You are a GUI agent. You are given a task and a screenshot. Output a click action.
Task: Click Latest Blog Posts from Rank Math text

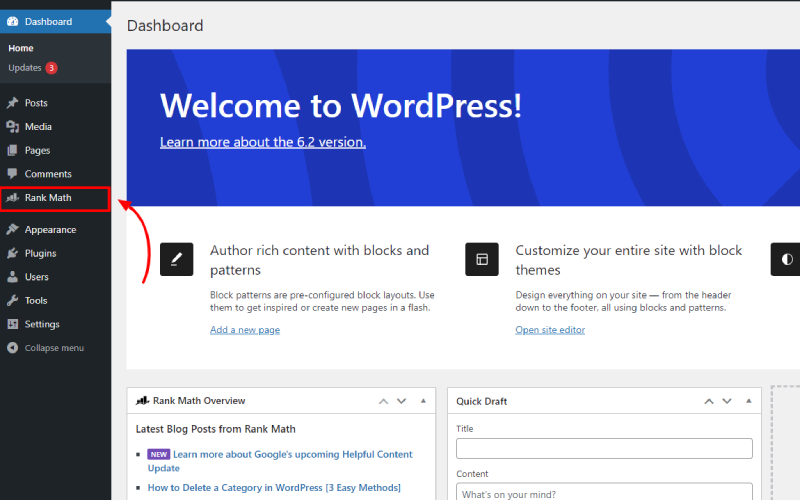[215, 429]
